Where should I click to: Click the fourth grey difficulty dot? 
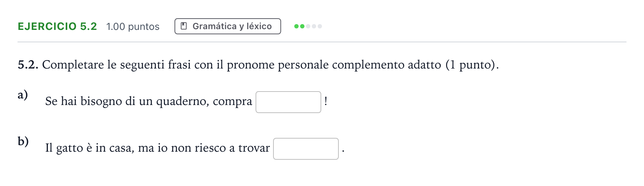point(314,26)
